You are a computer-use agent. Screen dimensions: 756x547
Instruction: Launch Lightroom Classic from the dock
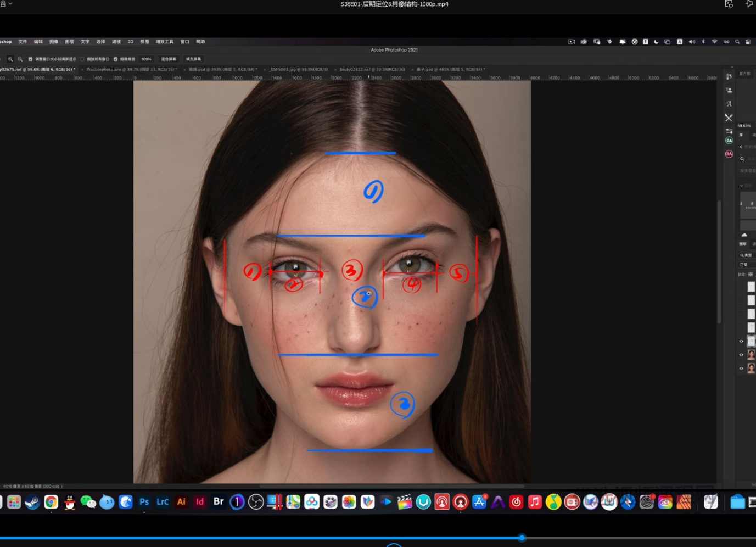163,501
